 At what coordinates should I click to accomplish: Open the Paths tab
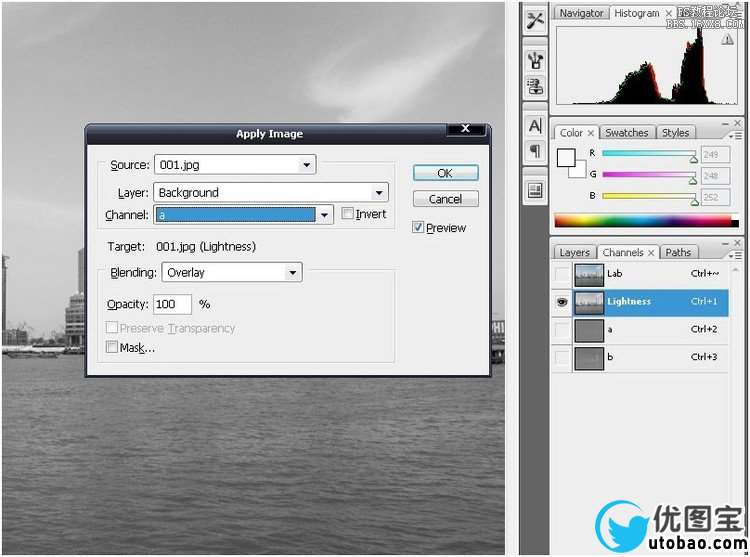tap(678, 252)
